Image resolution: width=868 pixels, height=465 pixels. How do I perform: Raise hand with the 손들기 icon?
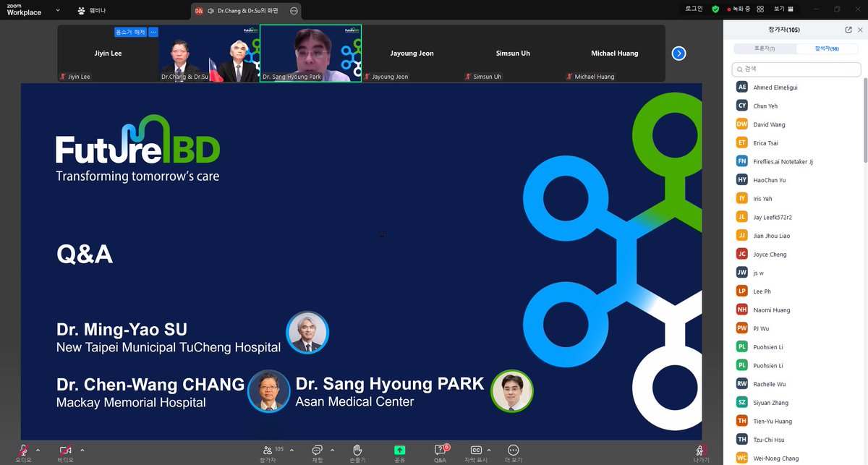coord(357,450)
